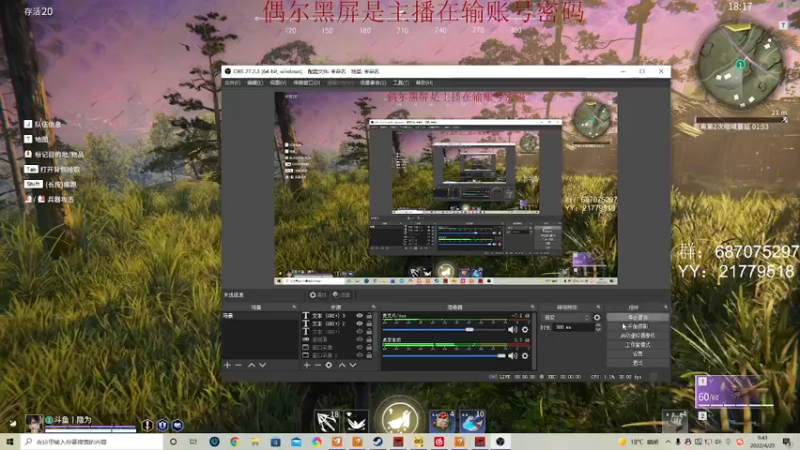Click the Windows taskbar search box
Screen dimensions: 800x450
pos(92,441)
